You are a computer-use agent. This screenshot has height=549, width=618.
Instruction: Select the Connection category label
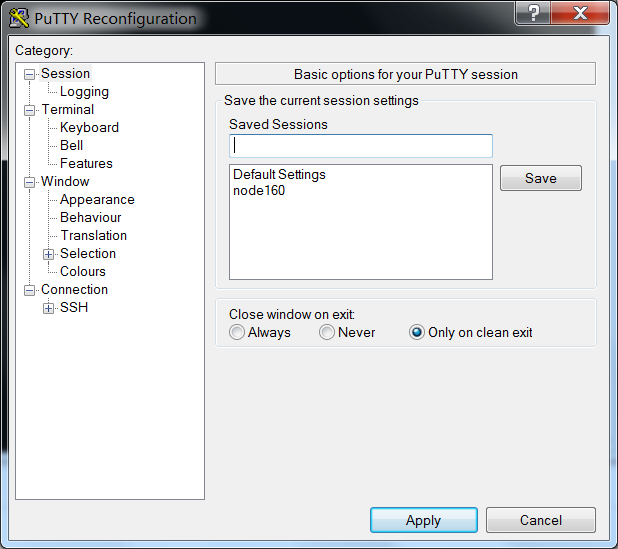74,289
